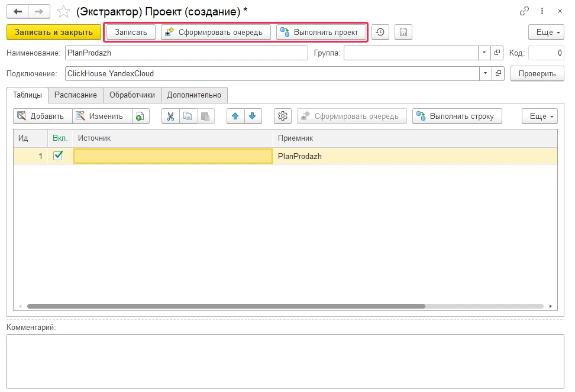Click Записать и закрыть button
The width and height of the screenshot is (575, 392).
tap(54, 32)
